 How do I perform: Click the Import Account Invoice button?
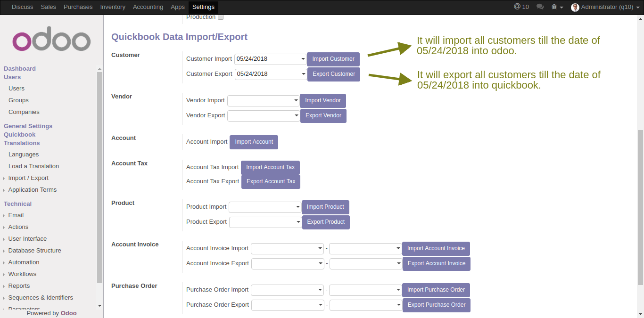pyautogui.click(x=436, y=248)
